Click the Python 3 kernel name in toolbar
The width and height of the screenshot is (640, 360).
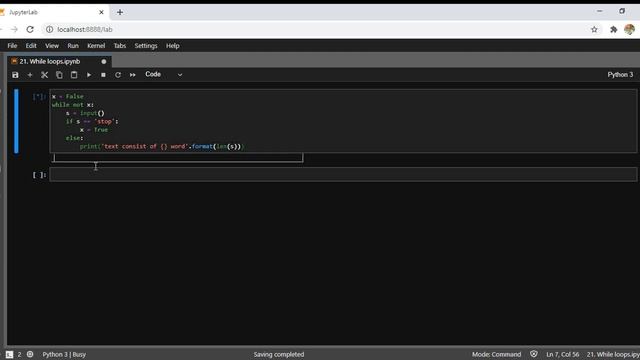tap(620, 74)
